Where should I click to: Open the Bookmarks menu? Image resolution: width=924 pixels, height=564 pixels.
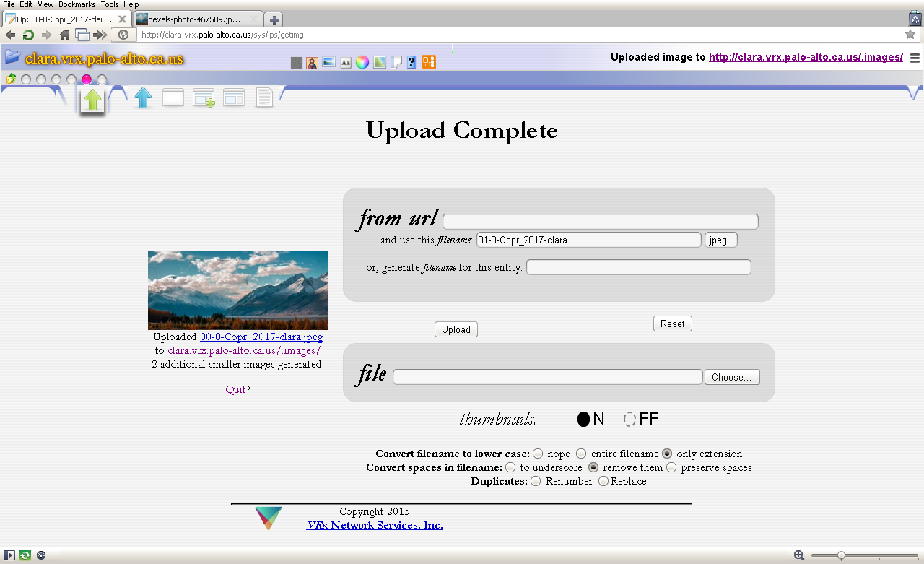click(x=77, y=4)
